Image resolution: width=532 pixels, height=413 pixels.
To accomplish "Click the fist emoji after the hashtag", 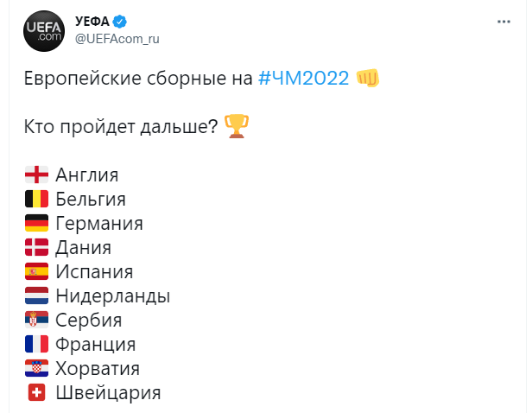I will [367, 78].
